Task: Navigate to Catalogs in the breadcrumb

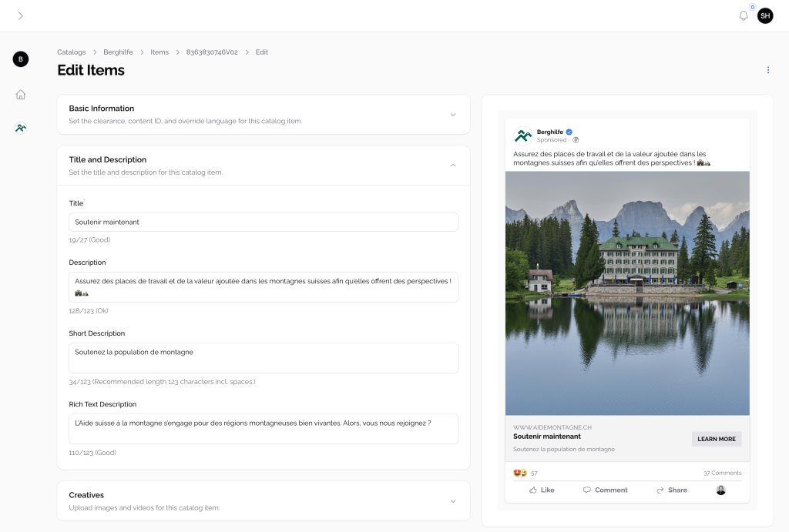Action: point(71,52)
